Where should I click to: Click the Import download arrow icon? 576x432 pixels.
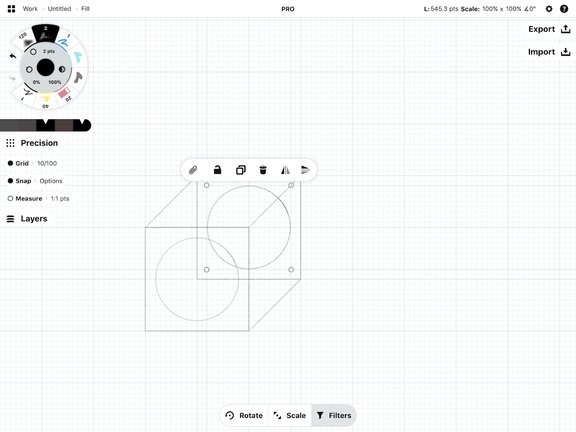tap(566, 52)
